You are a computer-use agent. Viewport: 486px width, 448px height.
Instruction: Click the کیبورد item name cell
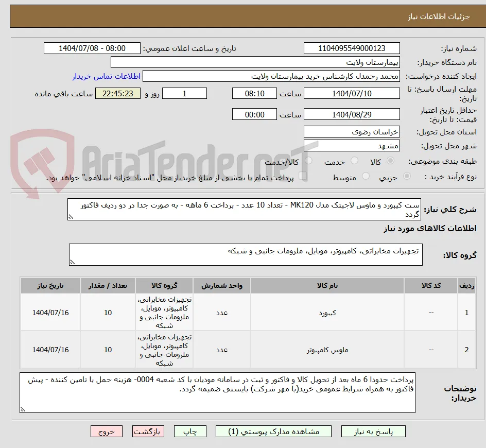(327, 313)
